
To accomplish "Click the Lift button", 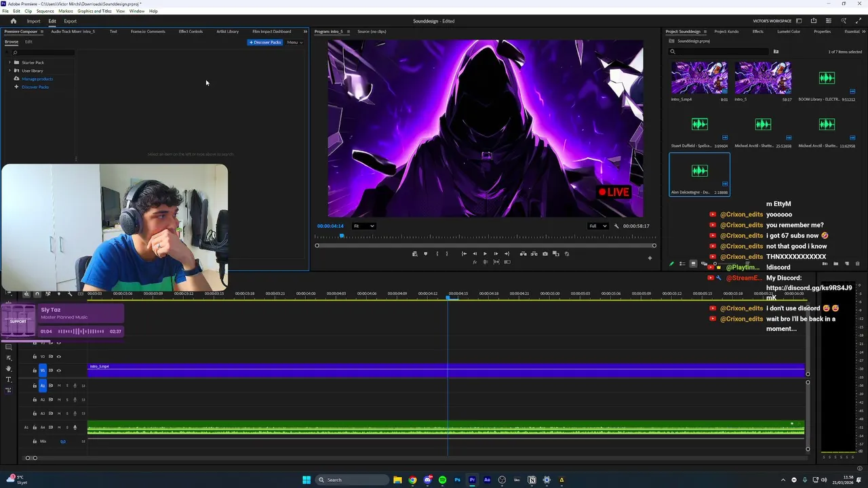I will click(523, 253).
